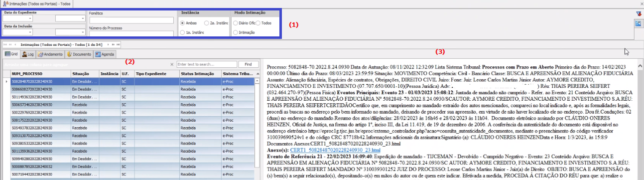Click the grid search text box
Viewport: 644px width, 180px height.
pos(207,64)
